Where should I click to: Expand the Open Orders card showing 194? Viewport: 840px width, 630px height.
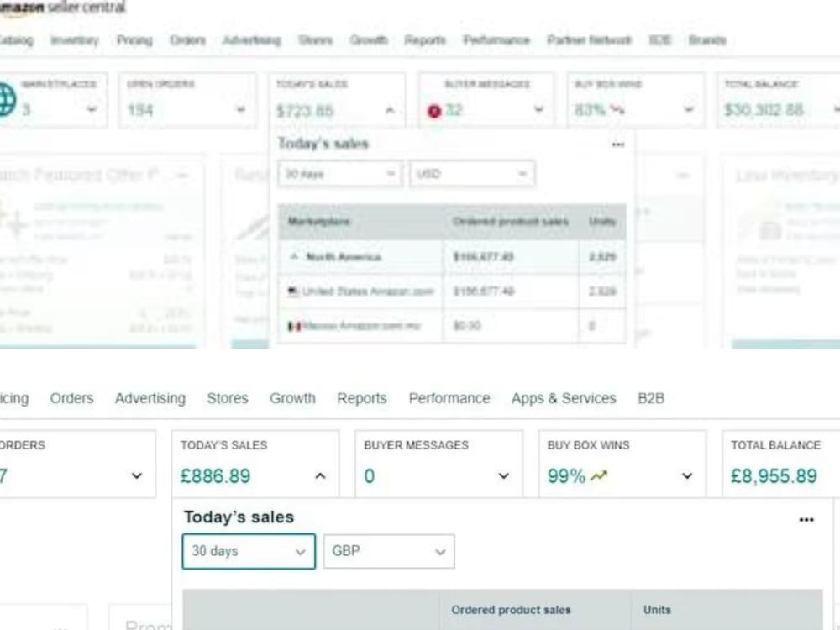(240, 110)
